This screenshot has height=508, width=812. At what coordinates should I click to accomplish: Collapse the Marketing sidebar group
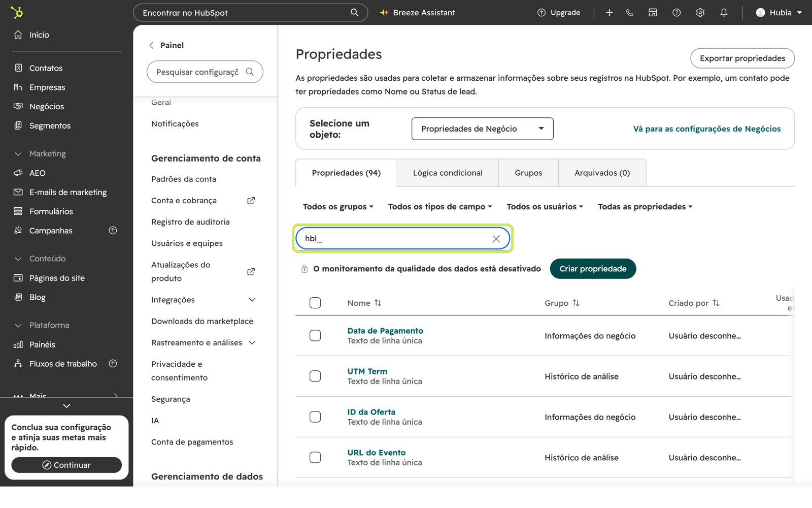18,154
